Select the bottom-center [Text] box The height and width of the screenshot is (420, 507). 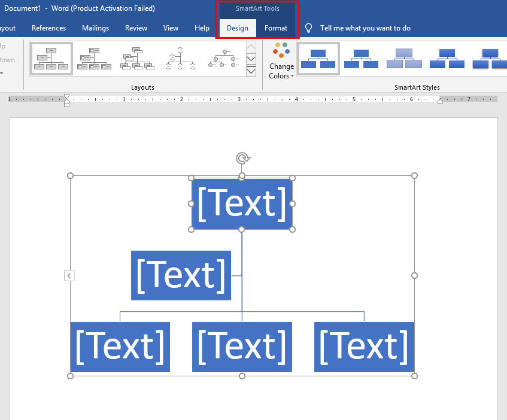pyautogui.click(x=242, y=347)
